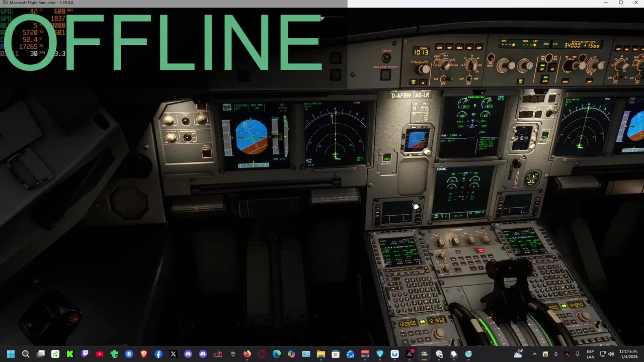The height and width of the screenshot is (362, 644).
Task: Toggle the CSTR button on captain's EFIS
Action: 440,47
